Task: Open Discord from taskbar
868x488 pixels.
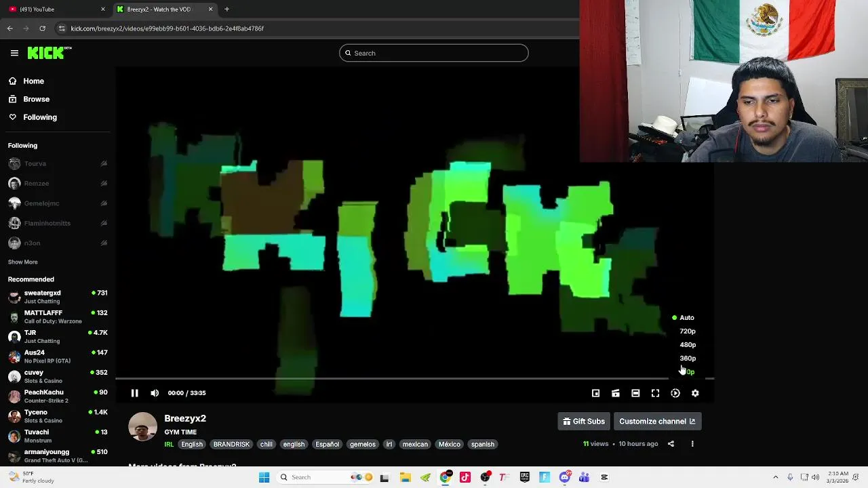Action: 564,478
